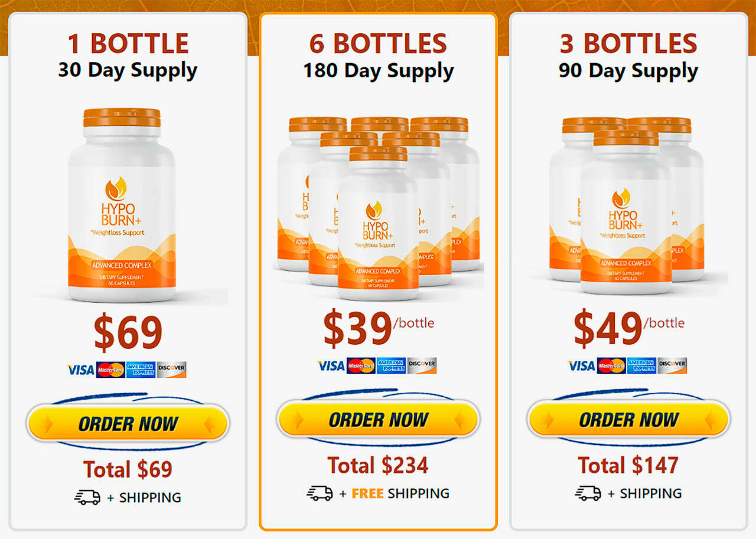Viewport: 756px width, 539px height.
Task: Click the truck icon under Total $147
Action: pos(588,493)
